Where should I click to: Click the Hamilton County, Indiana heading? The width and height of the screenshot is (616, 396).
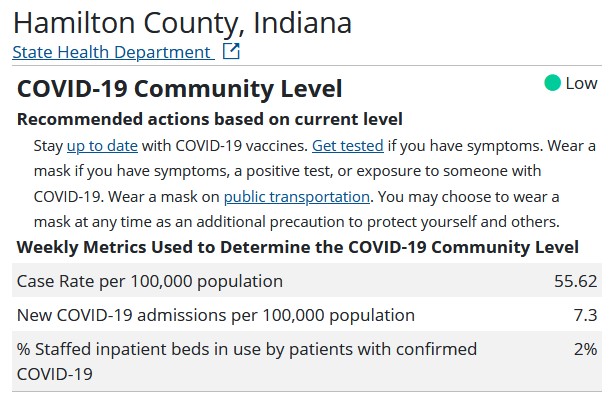point(182,23)
